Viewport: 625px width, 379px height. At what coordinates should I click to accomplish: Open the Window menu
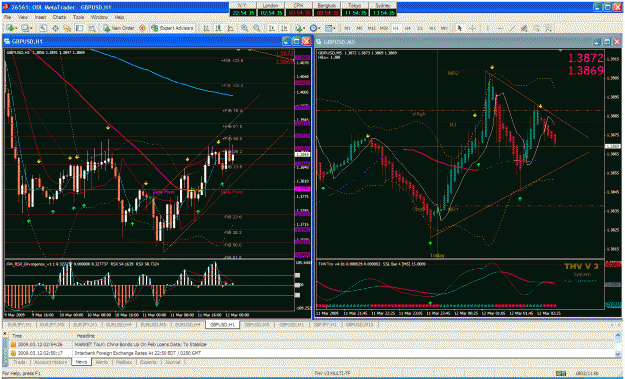pyautogui.click(x=99, y=18)
